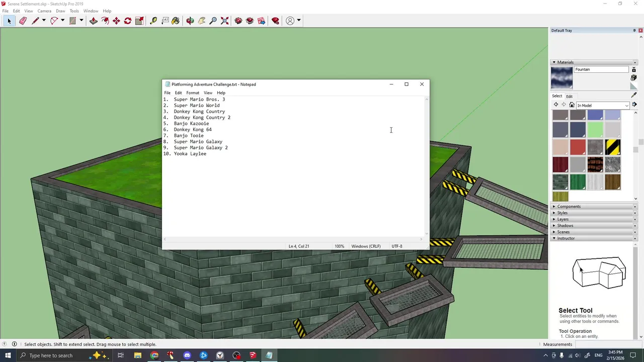
Task: Choose the Pan hand tool
Action: pos(202,21)
